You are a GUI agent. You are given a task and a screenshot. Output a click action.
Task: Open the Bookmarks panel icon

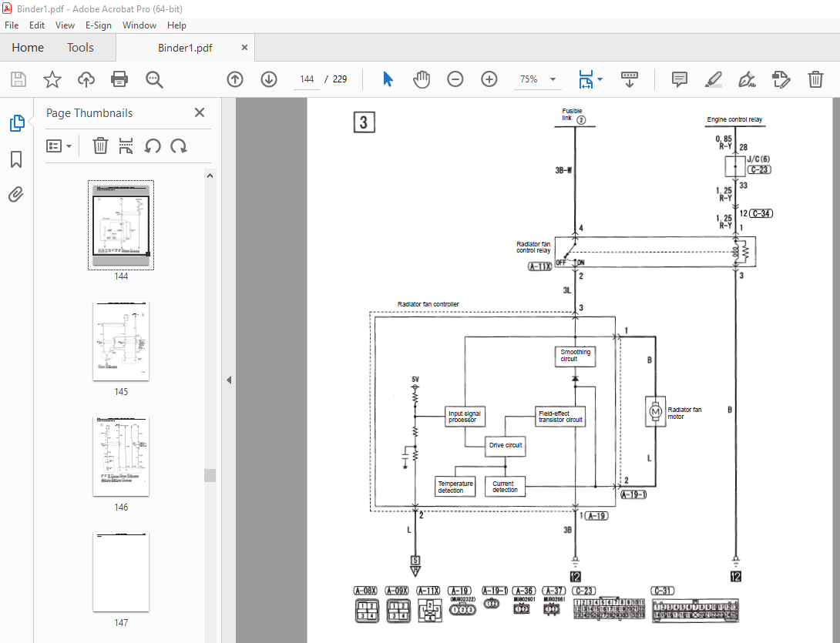pos(16,159)
